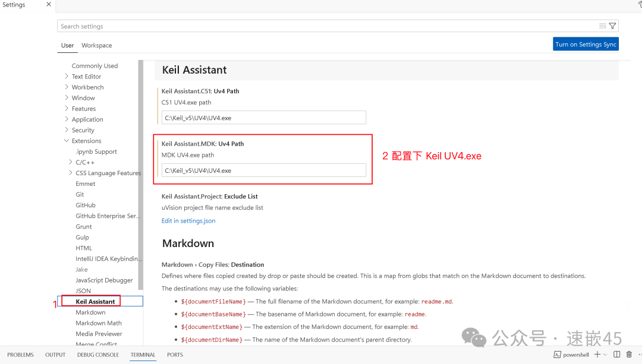Open HTML extension settings

point(84,248)
